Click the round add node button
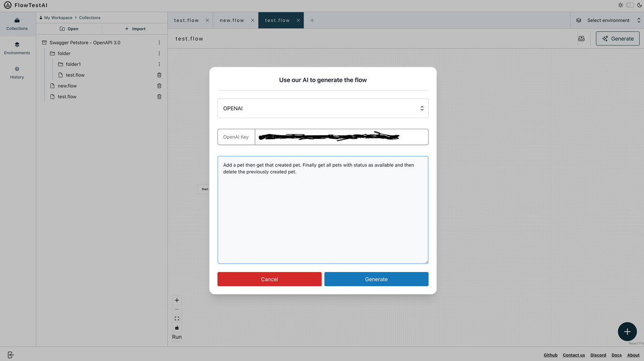The height and width of the screenshot is (361, 644). point(627,332)
